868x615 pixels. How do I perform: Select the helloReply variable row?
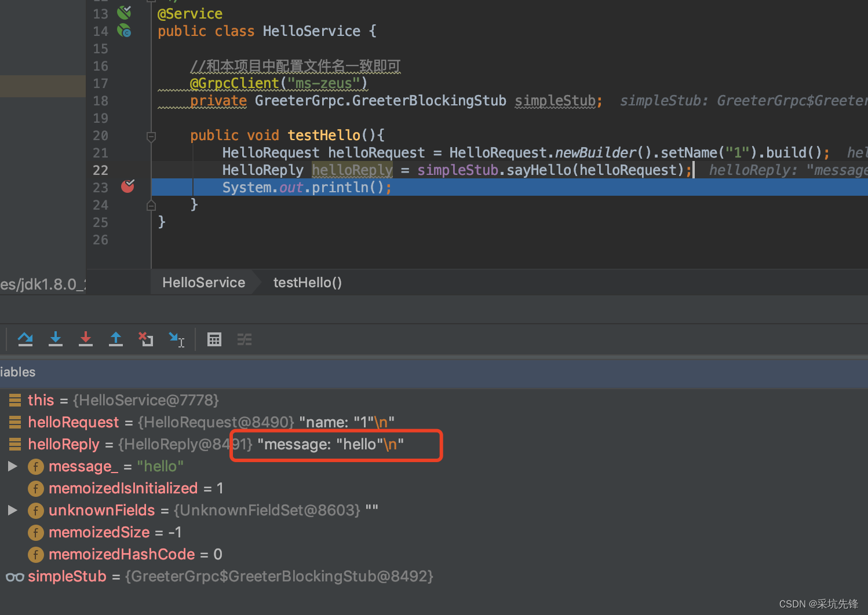click(x=434, y=444)
